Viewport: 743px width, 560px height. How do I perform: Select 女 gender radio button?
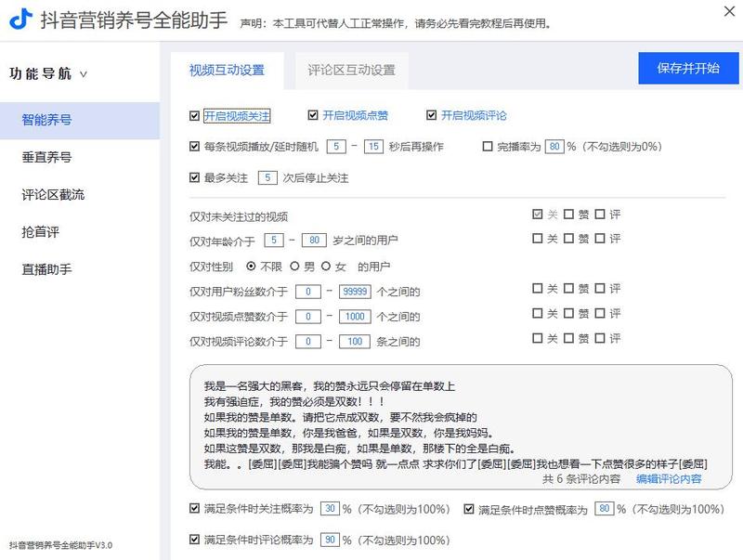pos(326,267)
